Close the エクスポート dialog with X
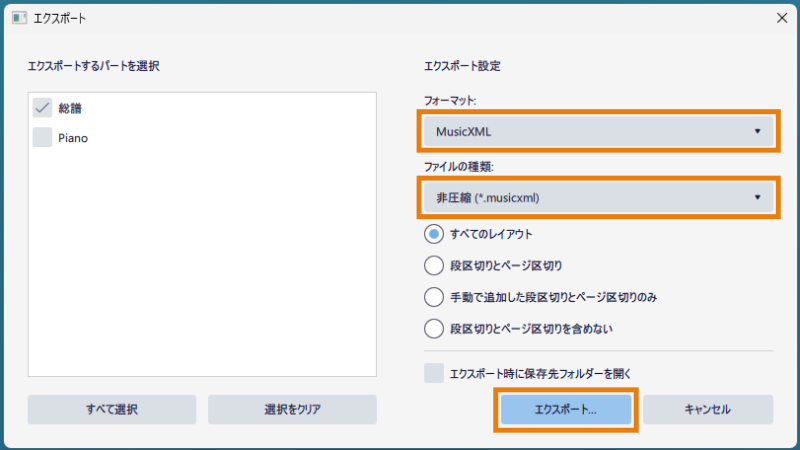The height and width of the screenshot is (450, 800). pyautogui.click(x=782, y=18)
